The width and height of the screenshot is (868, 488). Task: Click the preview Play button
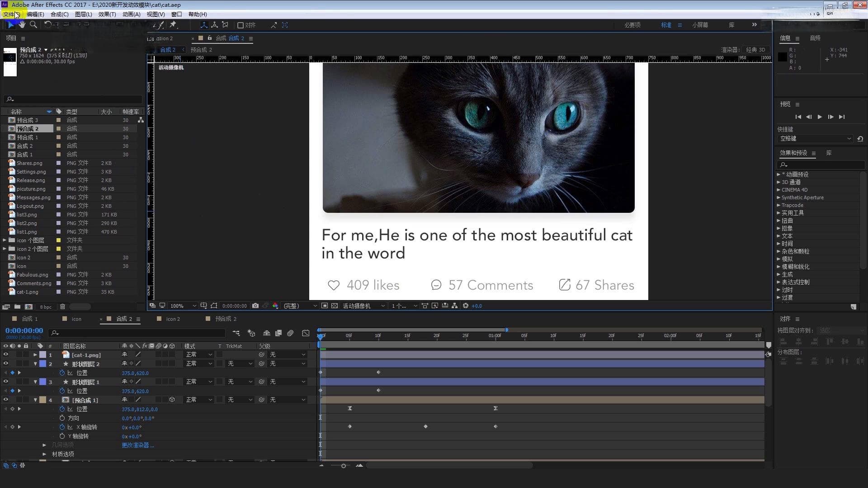pos(820,117)
